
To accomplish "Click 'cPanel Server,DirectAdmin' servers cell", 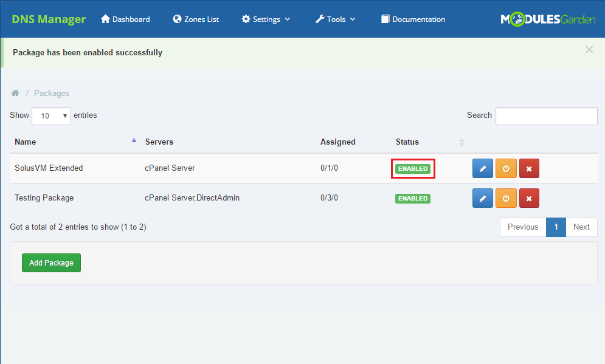I will pos(192,198).
